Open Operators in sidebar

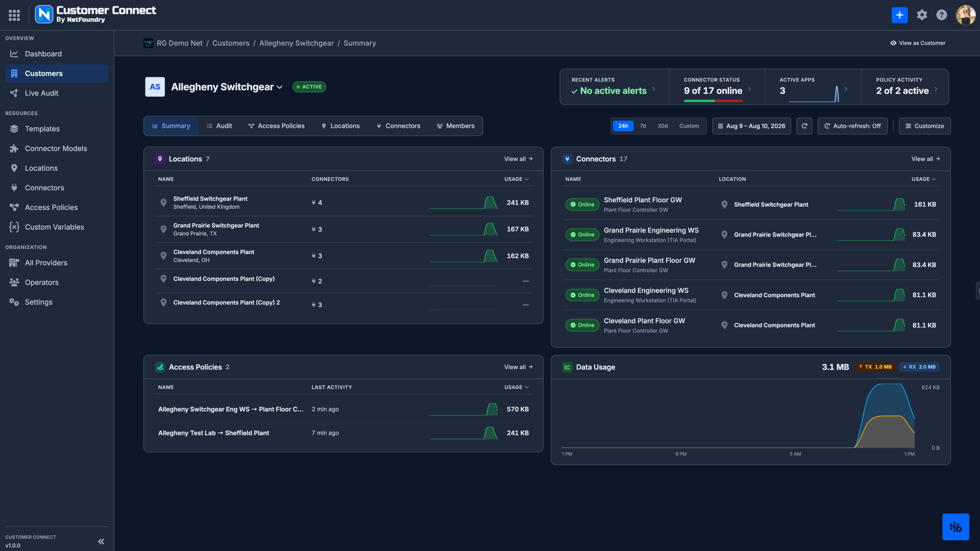tap(57, 282)
